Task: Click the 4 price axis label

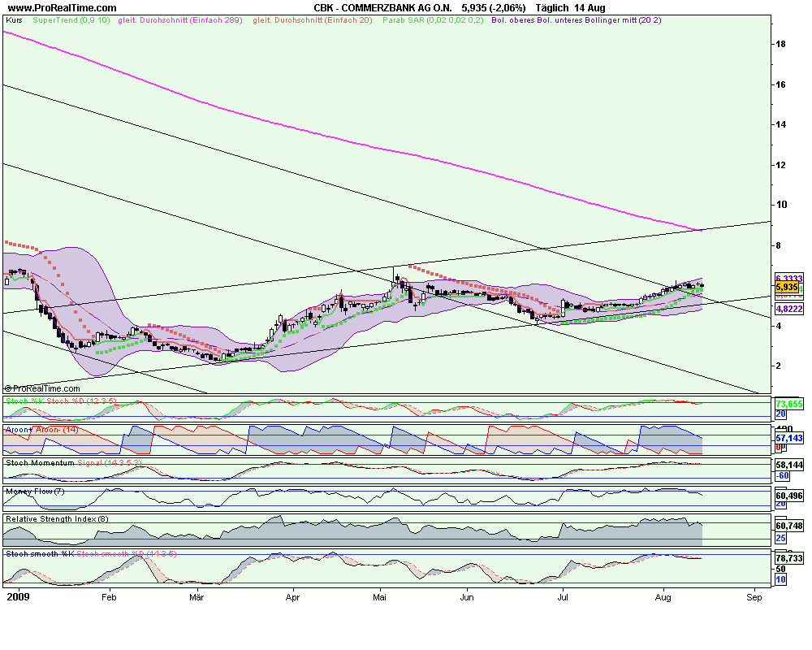Action: click(x=778, y=326)
